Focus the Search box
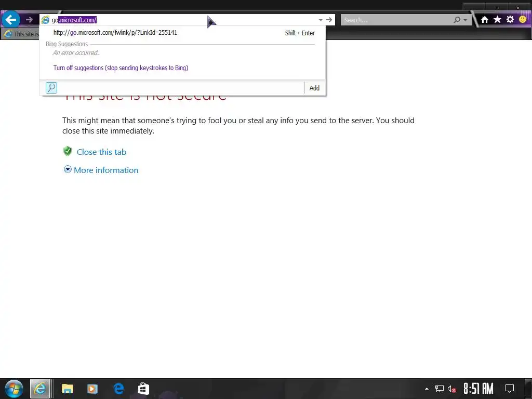This screenshot has width=532, height=399. [396, 20]
